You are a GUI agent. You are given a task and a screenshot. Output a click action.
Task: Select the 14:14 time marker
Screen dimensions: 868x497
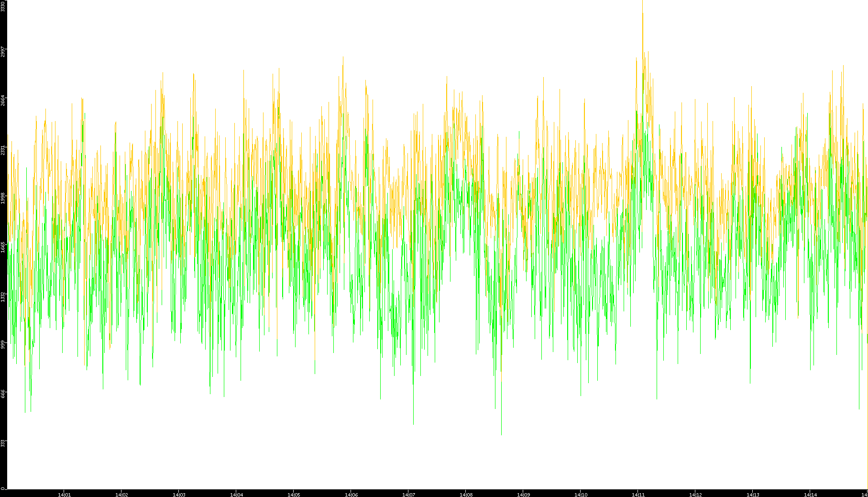pyautogui.click(x=810, y=495)
